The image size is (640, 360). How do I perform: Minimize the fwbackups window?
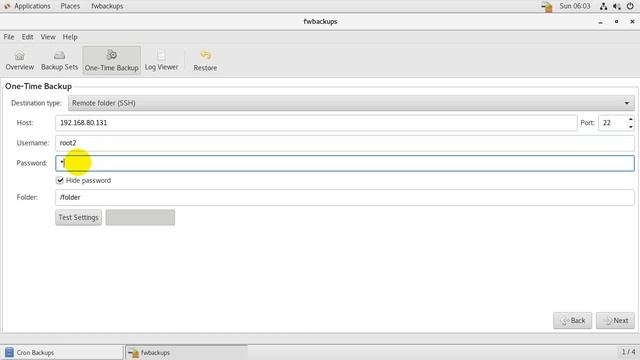click(x=600, y=22)
